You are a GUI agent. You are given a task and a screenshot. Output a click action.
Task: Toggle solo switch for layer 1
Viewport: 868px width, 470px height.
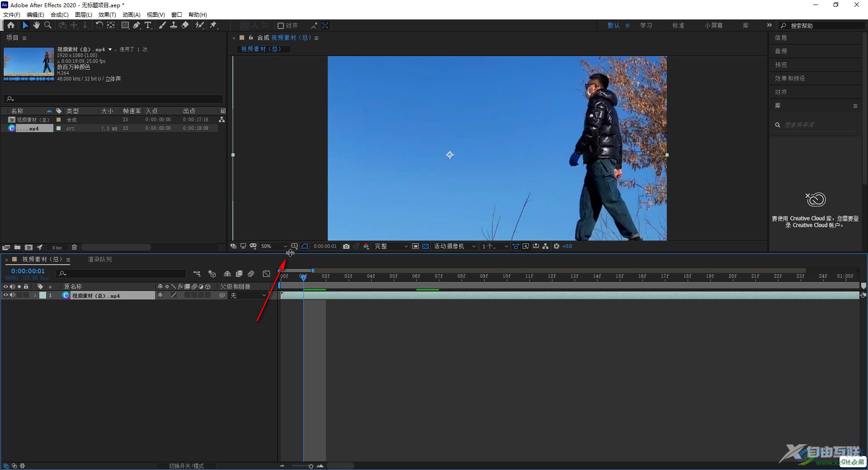tap(19, 295)
